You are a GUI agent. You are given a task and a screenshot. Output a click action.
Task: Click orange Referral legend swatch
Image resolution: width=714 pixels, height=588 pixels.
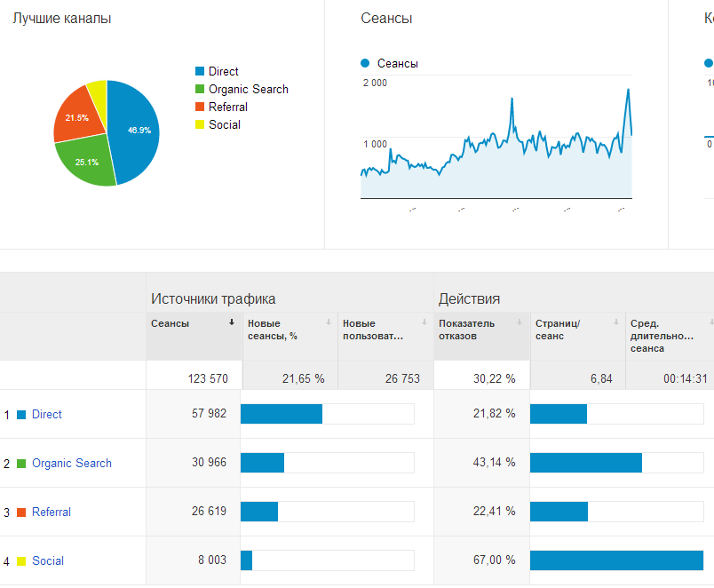point(200,107)
